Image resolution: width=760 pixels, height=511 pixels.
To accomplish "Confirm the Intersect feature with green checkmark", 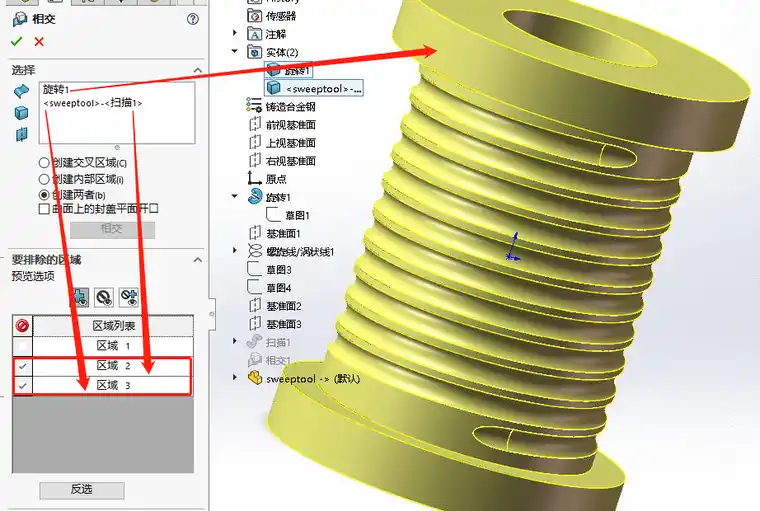I will pos(16,42).
